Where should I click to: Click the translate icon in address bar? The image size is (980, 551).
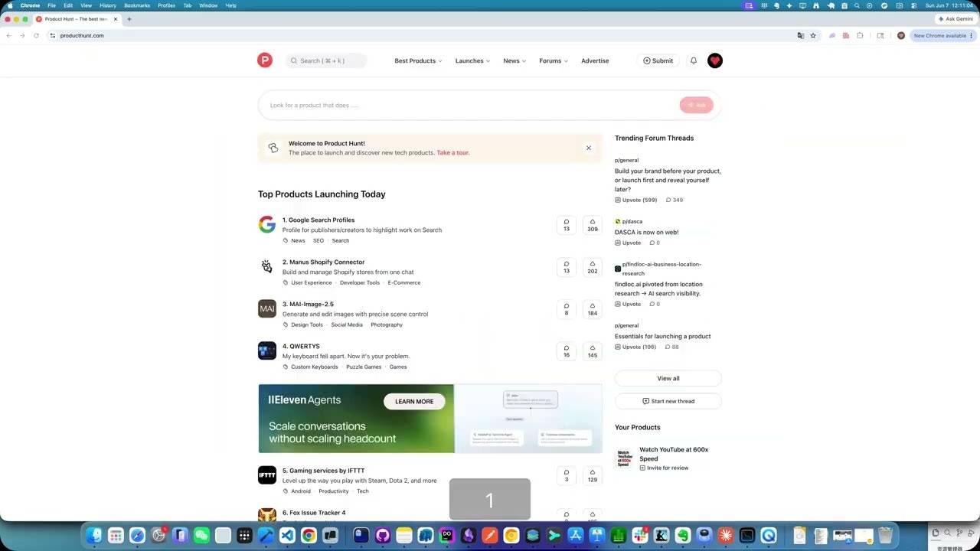click(x=801, y=35)
